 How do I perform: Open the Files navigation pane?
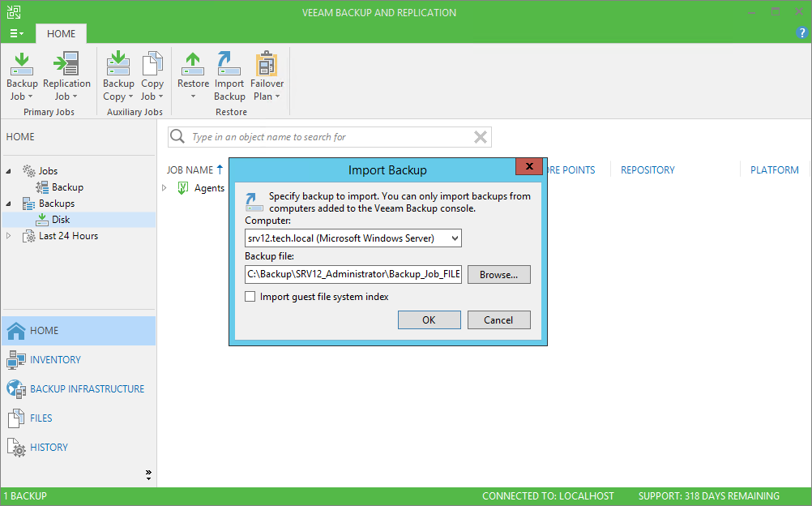point(79,418)
